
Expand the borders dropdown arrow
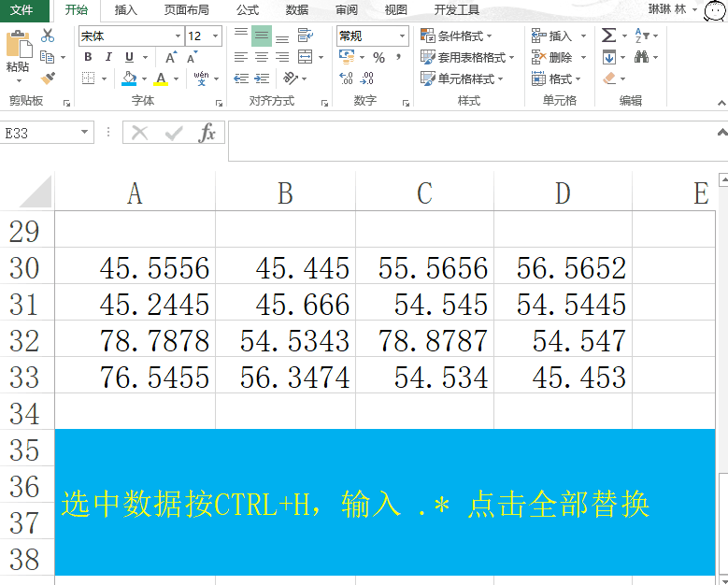pyautogui.click(x=104, y=78)
